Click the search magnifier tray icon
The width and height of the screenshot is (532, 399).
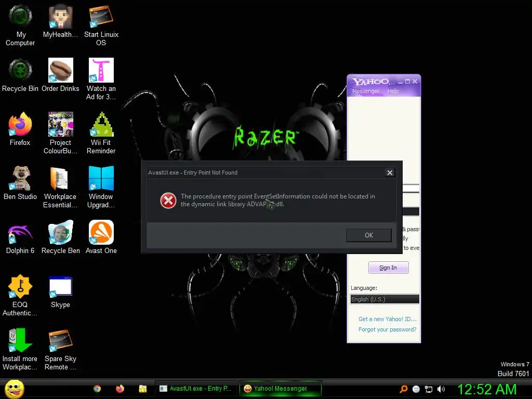[404, 389]
